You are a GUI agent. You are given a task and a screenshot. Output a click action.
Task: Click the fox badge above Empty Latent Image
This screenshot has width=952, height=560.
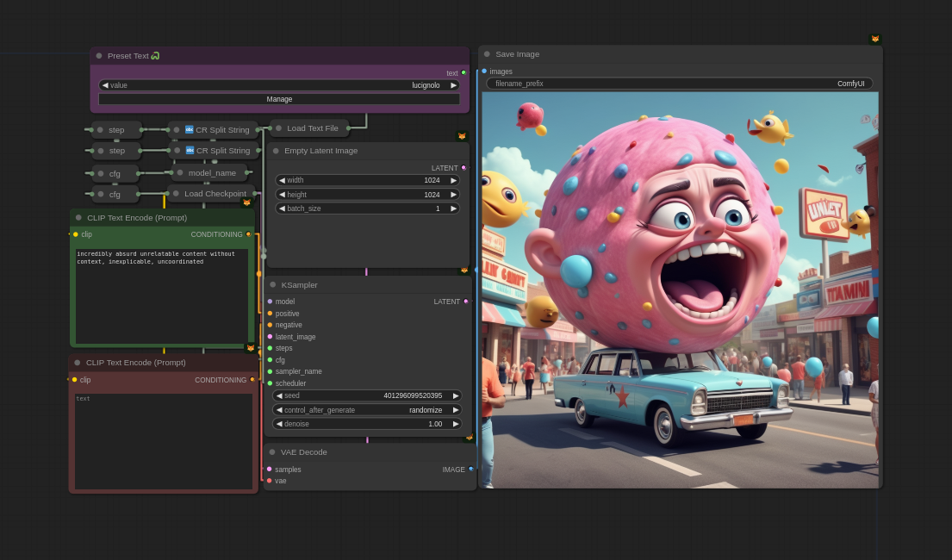pyautogui.click(x=462, y=136)
